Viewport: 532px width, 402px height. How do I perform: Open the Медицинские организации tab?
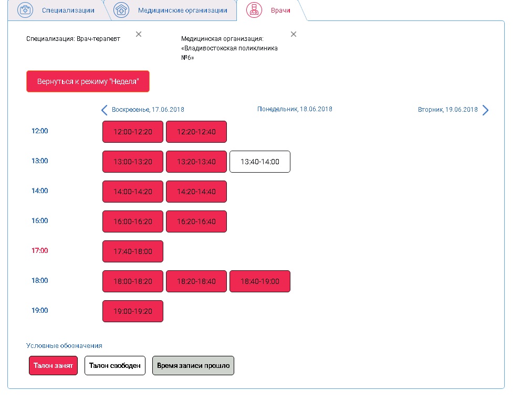[182, 10]
